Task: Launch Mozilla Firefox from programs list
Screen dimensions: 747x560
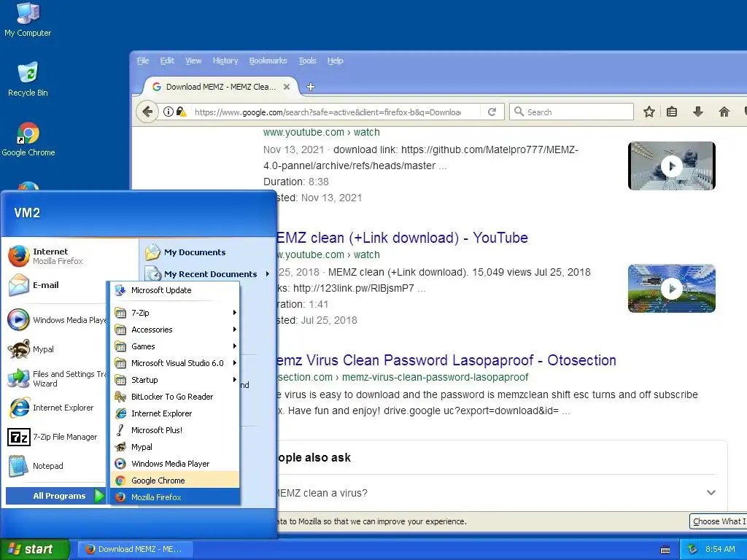Action: (175, 497)
